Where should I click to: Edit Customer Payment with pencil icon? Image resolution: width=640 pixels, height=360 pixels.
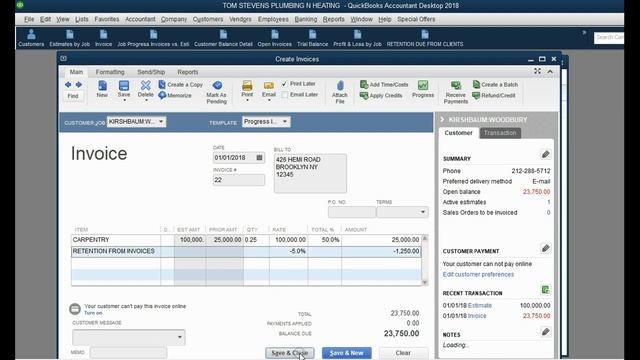(x=545, y=248)
